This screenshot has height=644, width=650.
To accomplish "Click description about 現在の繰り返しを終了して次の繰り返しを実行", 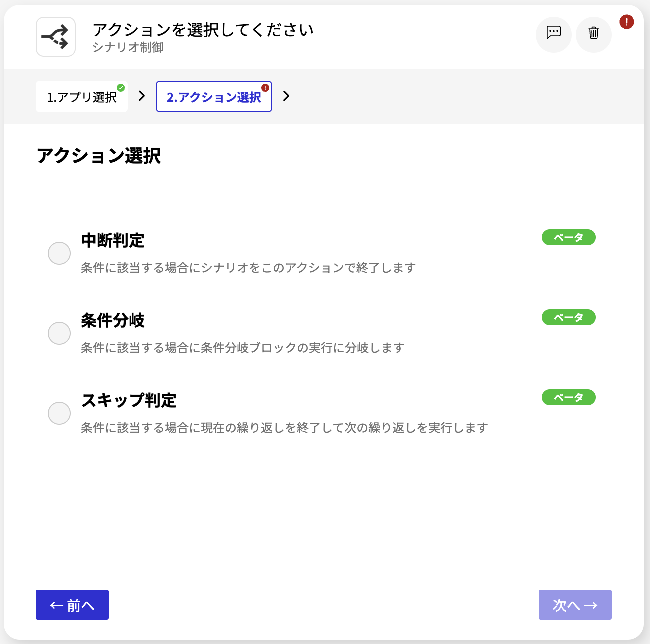I will [284, 428].
